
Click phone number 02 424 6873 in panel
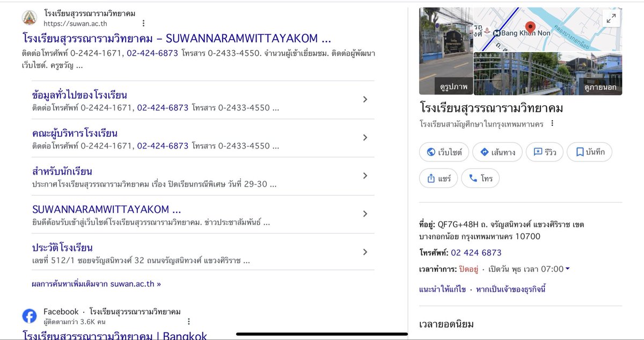[476, 253]
